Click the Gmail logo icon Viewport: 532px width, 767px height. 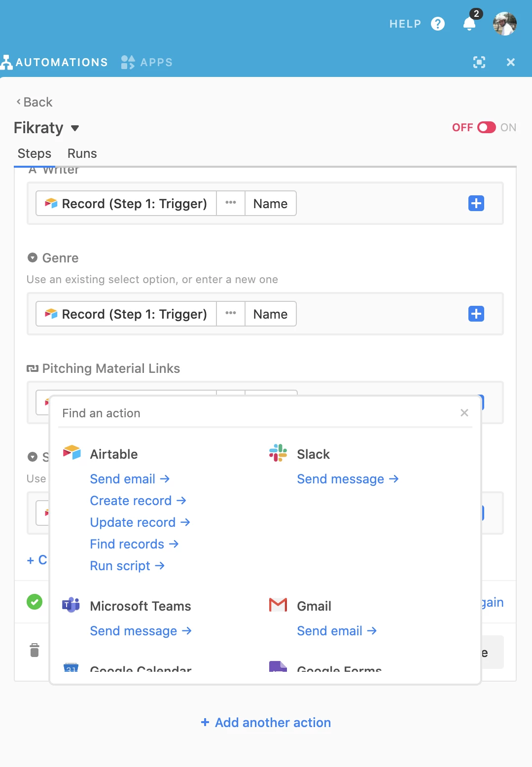pos(278,605)
